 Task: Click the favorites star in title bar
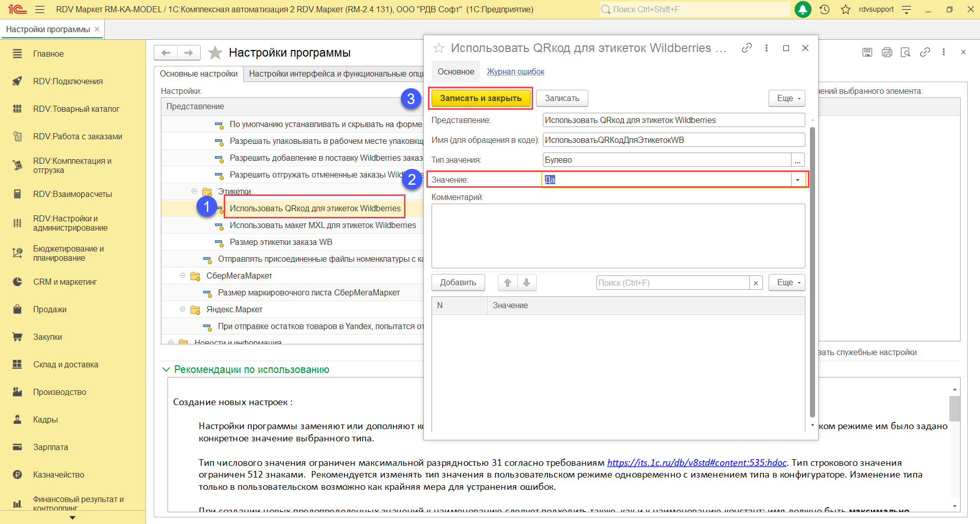(x=846, y=10)
